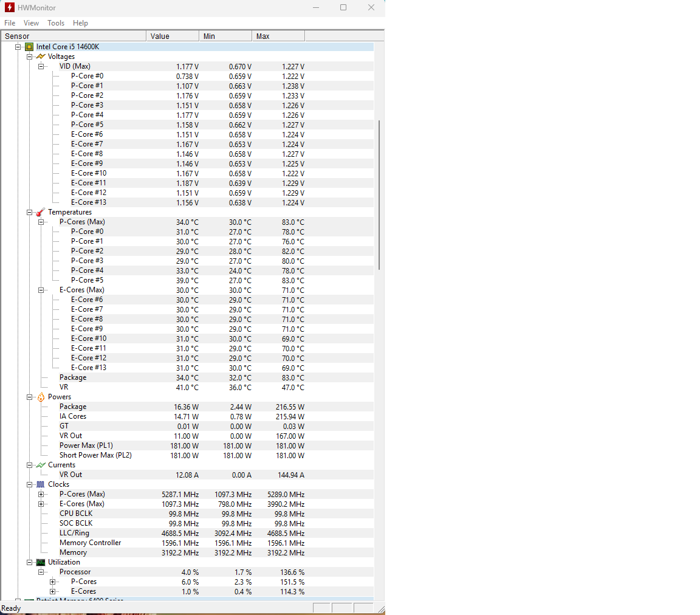Maximize the HWMonitor window
This screenshot has width=700, height=615.
(343, 7)
